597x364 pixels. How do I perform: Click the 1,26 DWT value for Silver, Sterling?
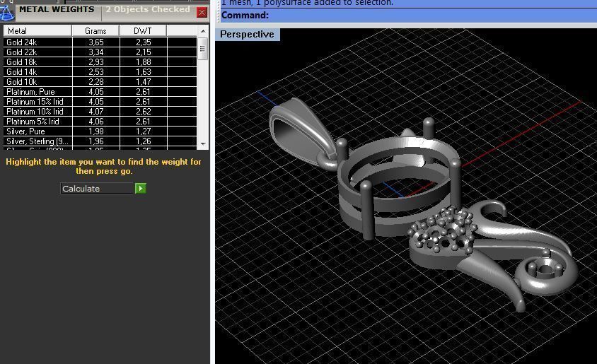(x=144, y=141)
